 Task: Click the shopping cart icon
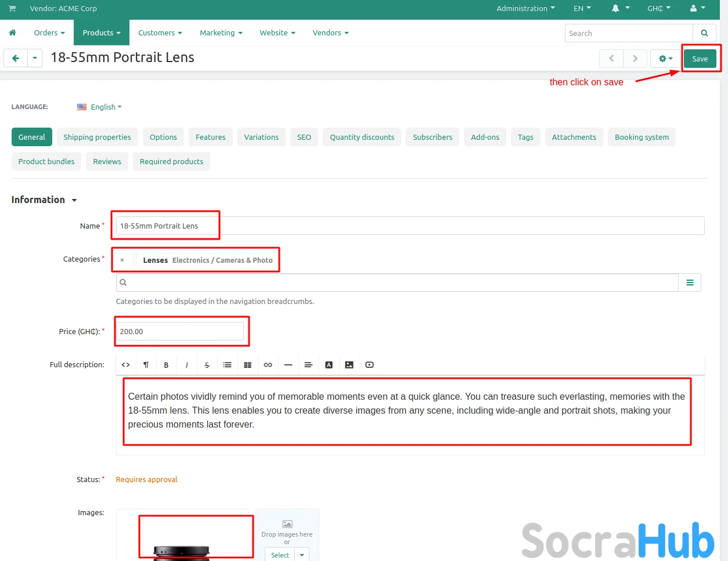coord(12,9)
